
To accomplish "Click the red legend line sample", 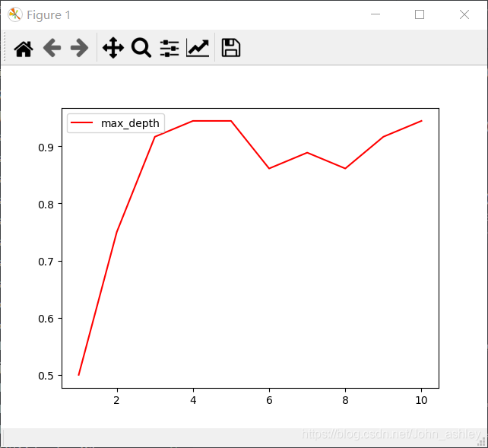I will (x=81, y=123).
